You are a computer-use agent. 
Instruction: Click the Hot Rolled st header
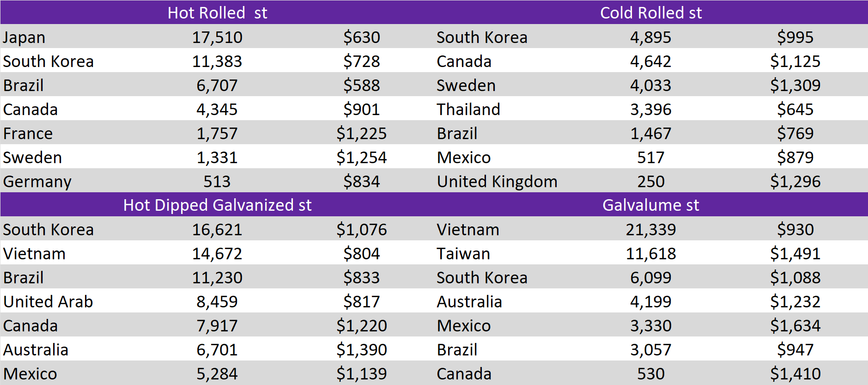217,12
